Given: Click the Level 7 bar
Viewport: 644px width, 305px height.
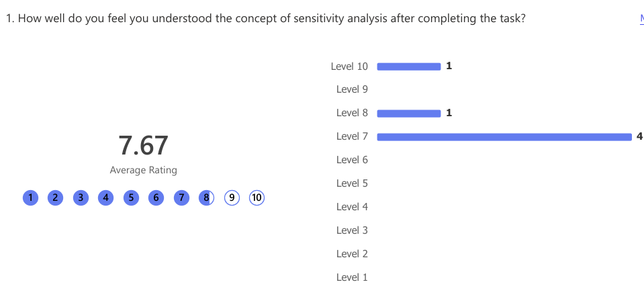Looking at the screenshot, I should 504,137.
